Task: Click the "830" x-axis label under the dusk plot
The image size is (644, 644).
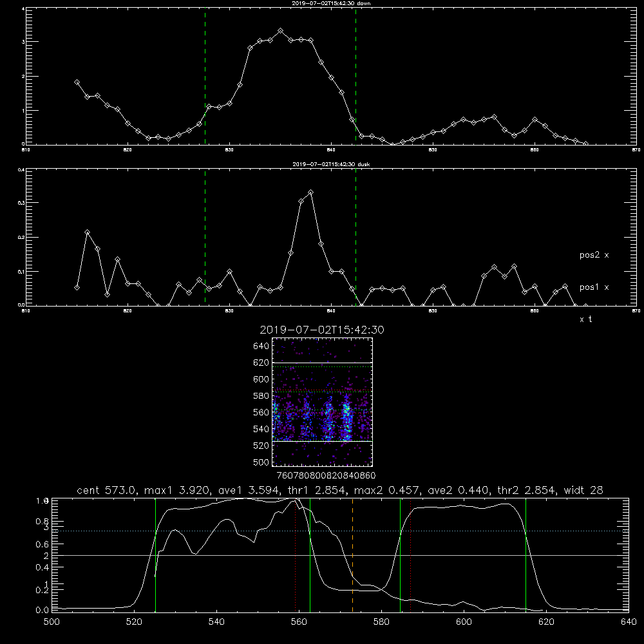Action: pyautogui.click(x=229, y=311)
